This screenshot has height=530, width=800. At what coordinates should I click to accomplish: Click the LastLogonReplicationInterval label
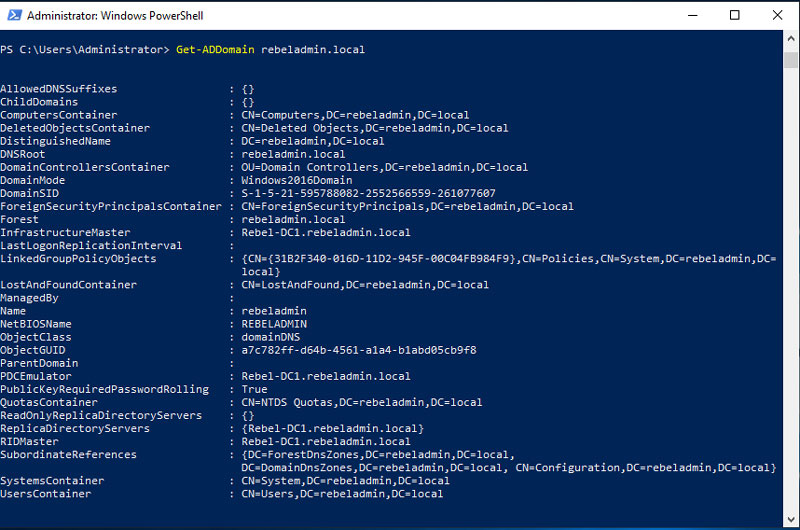point(91,246)
